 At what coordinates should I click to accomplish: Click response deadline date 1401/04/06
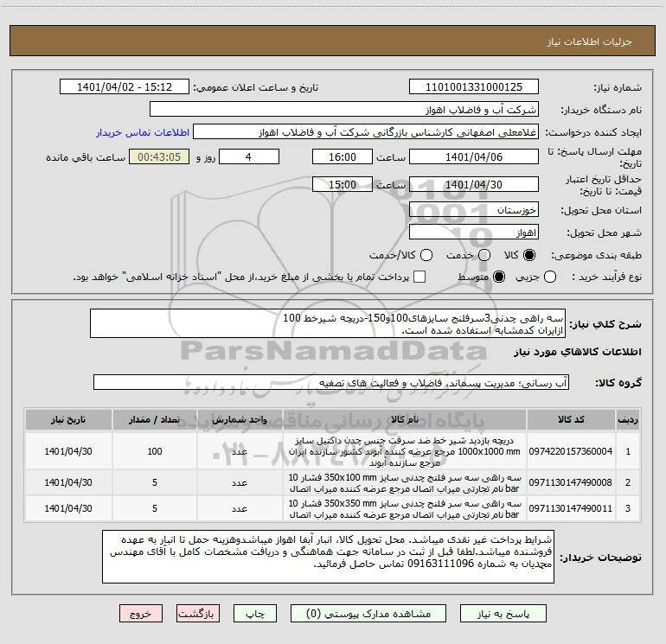click(x=474, y=156)
